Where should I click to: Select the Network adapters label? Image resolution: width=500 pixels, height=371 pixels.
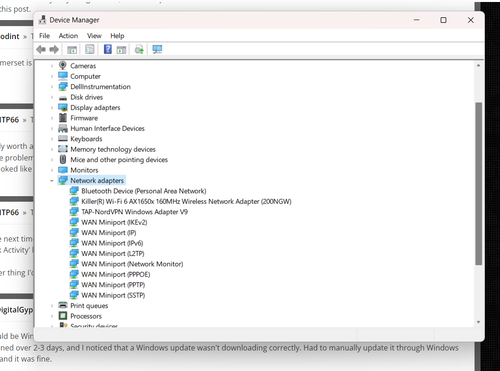click(x=97, y=180)
